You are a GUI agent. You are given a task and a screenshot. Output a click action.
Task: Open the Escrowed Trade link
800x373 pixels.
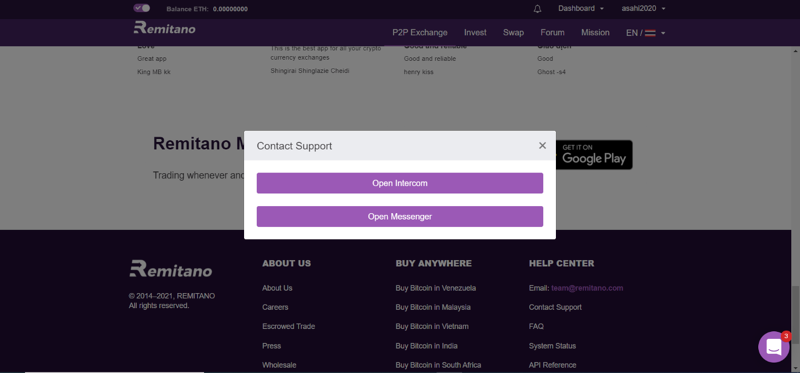tap(288, 327)
